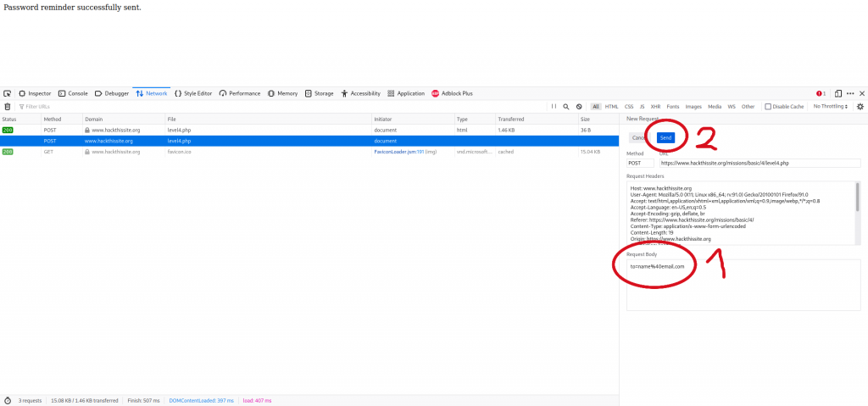
Task: Toggle the XHR request filter
Action: [x=656, y=107]
